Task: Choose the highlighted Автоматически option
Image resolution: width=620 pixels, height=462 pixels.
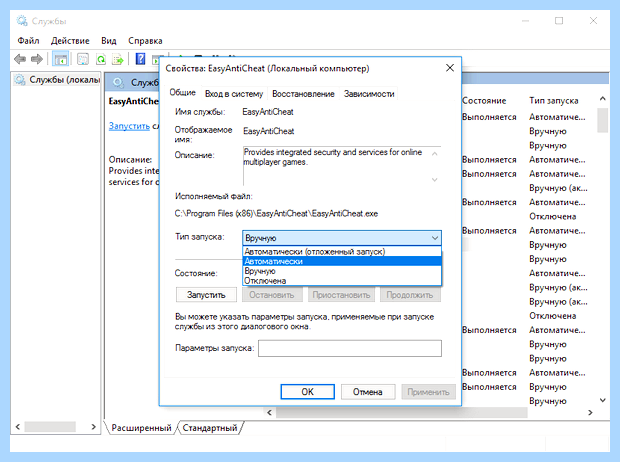Action: [342, 261]
